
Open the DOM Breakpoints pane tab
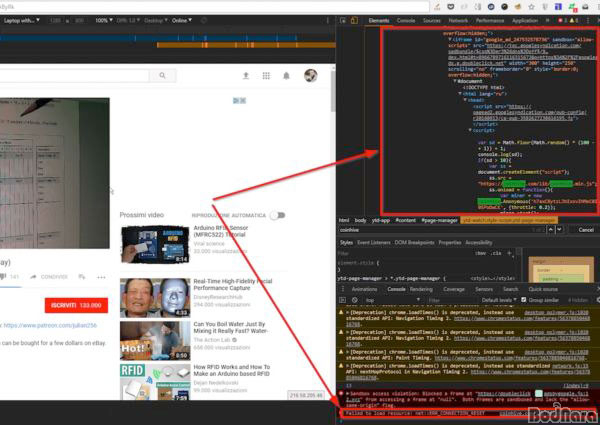pyautogui.click(x=414, y=243)
